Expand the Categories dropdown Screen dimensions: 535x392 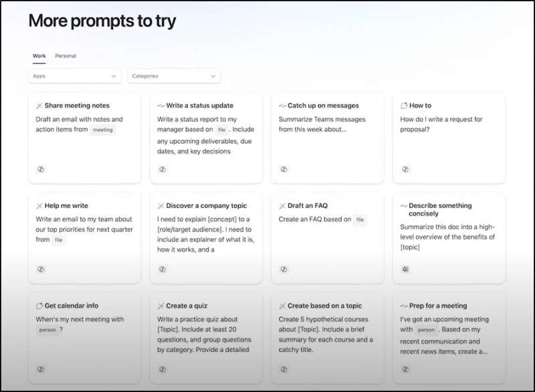174,76
